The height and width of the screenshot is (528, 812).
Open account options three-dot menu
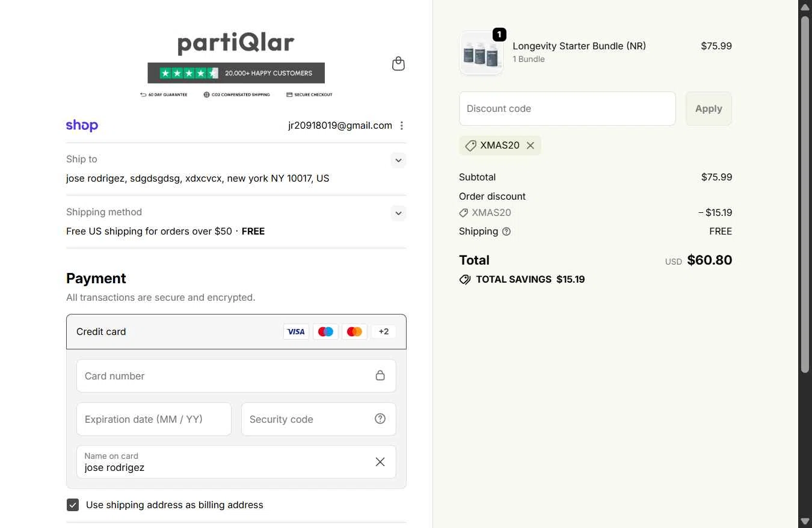402,126
